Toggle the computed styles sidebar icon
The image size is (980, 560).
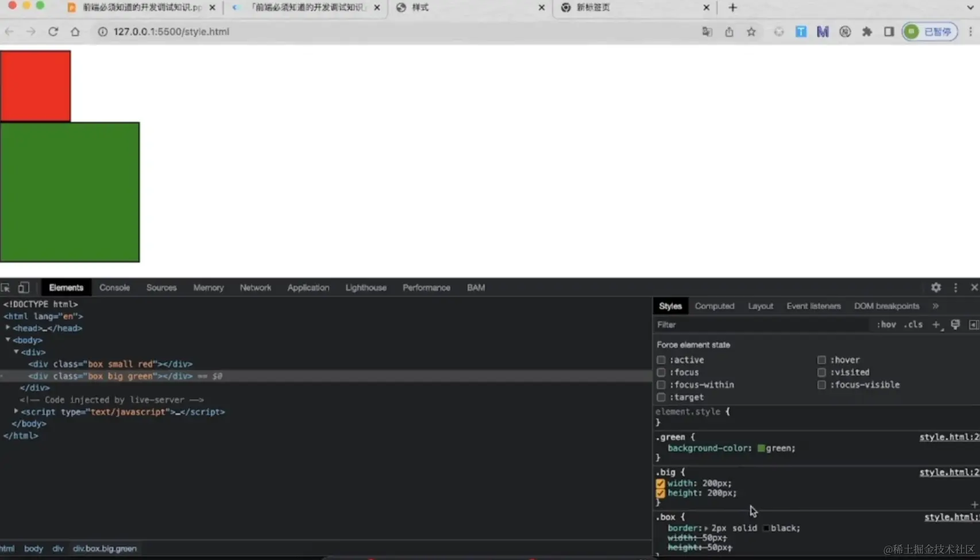[x=973, y=325]
